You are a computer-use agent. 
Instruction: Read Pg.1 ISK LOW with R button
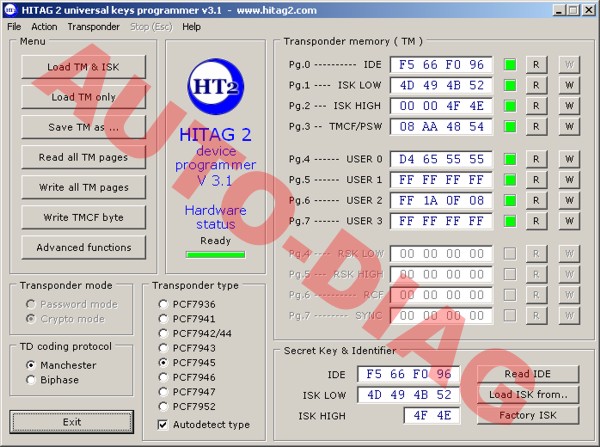536,85
